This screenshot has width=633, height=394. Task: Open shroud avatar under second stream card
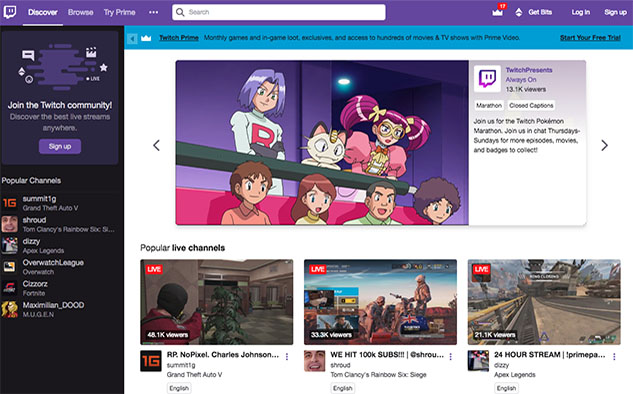(314, 361)
